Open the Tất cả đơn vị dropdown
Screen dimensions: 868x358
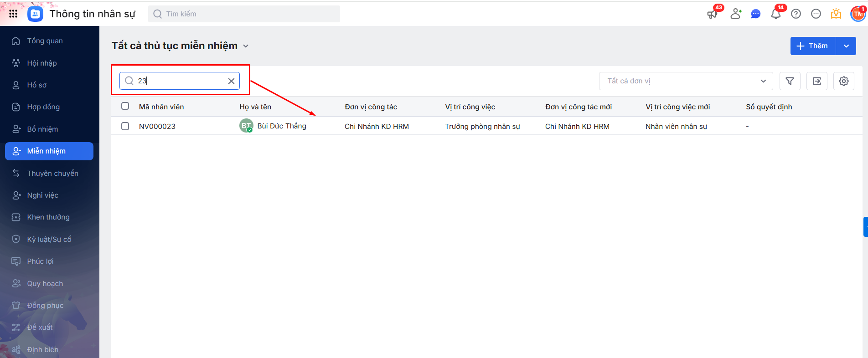686,81
